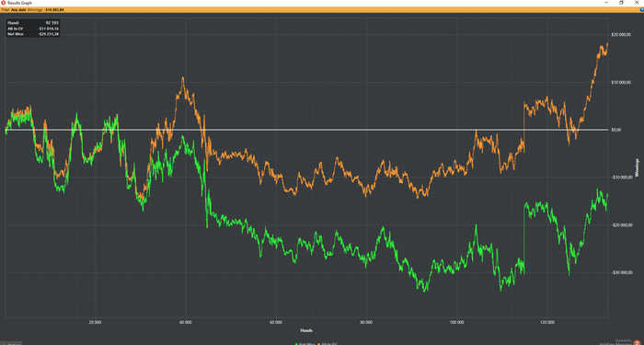Click the -$30 000,00 y-axis label
This screenshot has height=345, width=644.
621,272
